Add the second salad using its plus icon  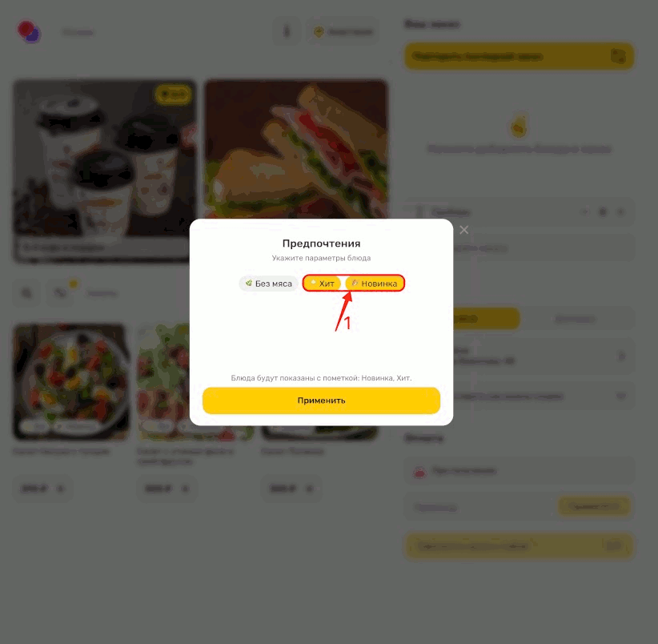185,489
